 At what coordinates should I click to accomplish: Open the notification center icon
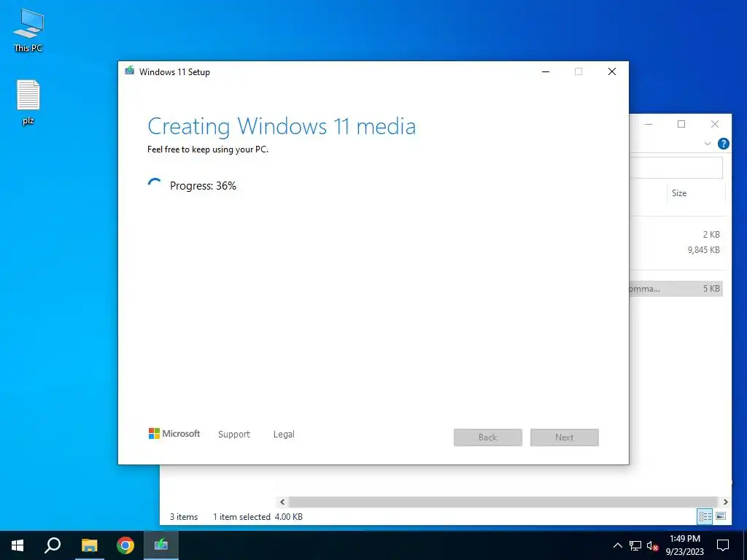tap(723, 545)
